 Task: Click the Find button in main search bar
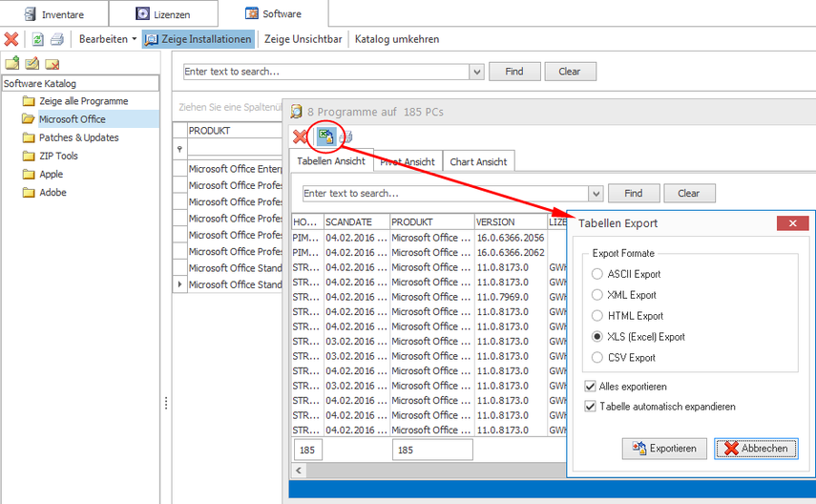(514, 72)
